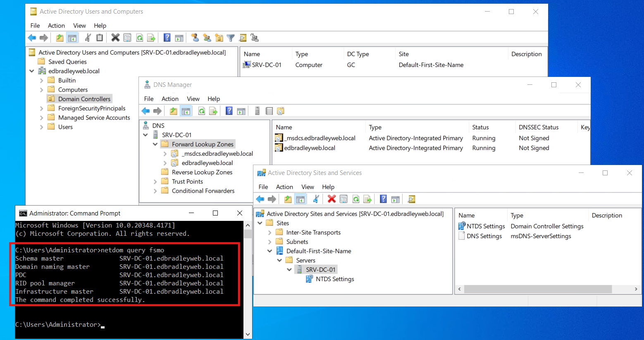This screenshot has height=340, width=644.
Task: Toggle the action pane in Sites and Services
Action: point(396,199)
